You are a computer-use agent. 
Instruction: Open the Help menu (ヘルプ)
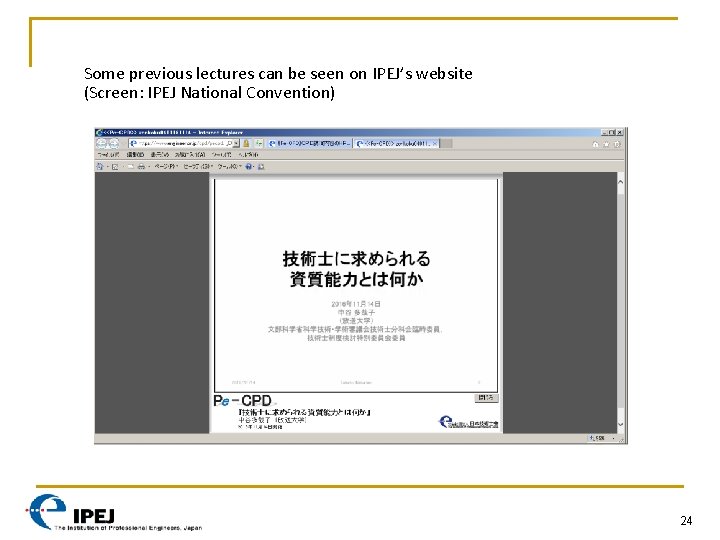[248, 155]
